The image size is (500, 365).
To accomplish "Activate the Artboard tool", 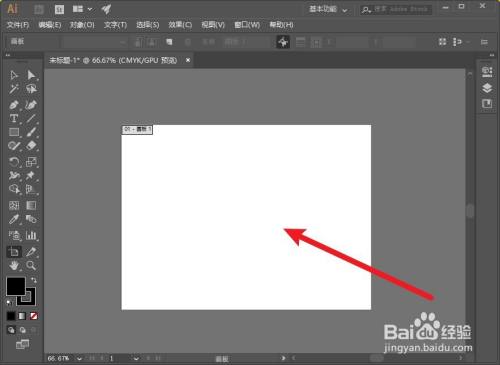I will coord(14,252).
